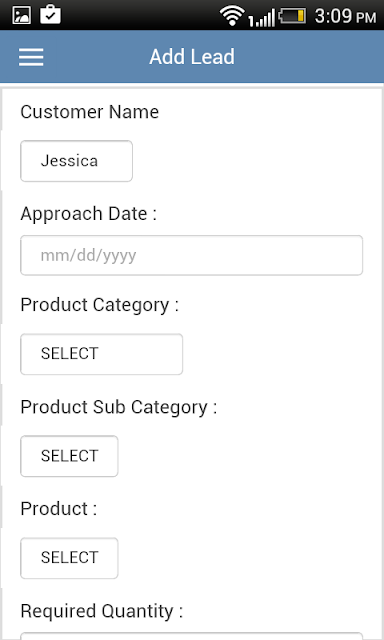Tap the Customer Name label
Viewport: 384px width, 640px height.
[89, 112]
